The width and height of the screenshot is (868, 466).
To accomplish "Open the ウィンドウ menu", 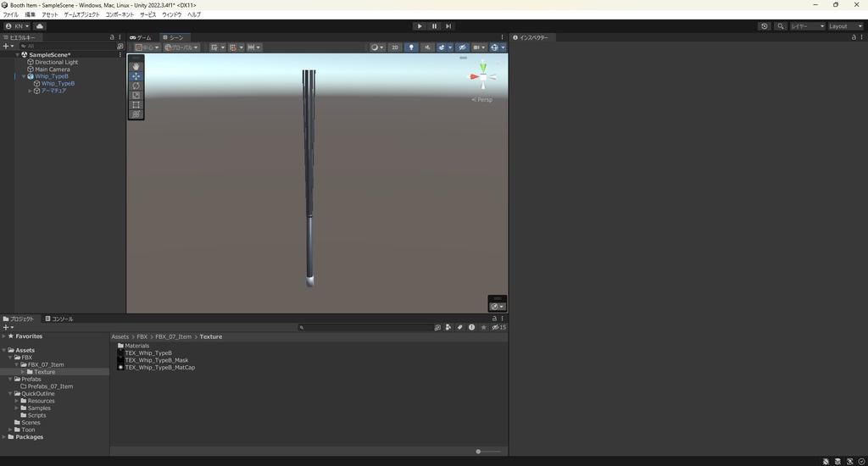I will [x=171, y=14].
